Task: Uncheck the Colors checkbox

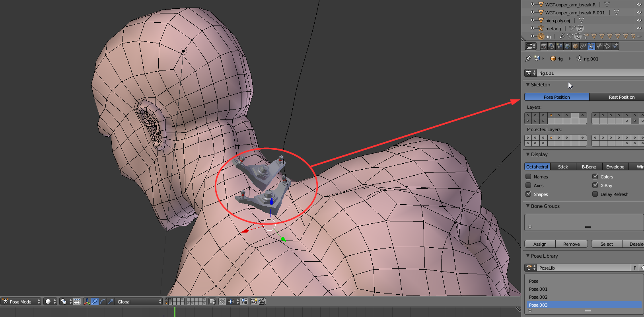Action: point(595,176)
